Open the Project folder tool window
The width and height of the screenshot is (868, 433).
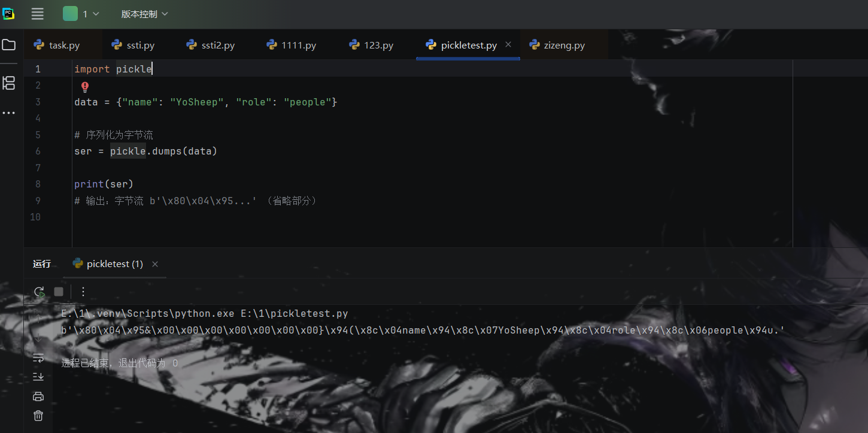pyautogui.click(x=9, y=45)
